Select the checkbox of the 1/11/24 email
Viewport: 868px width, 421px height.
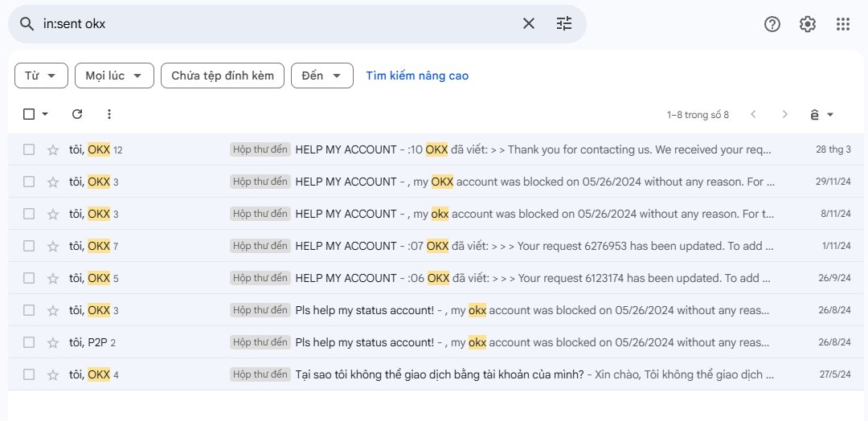tap(29, 246)
